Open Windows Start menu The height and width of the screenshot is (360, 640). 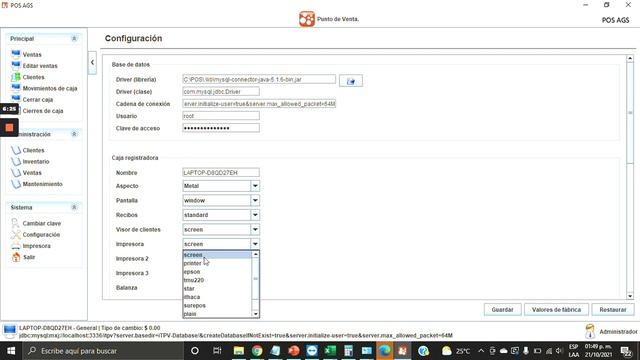point(11,351)
